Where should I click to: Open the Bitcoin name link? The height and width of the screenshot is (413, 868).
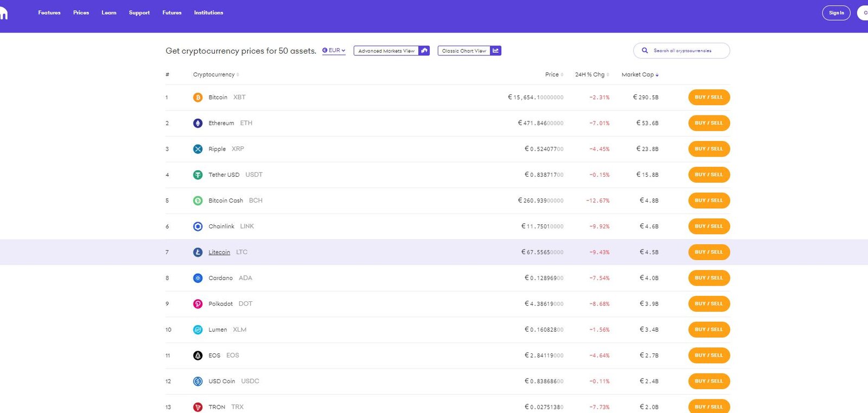point(218,98)
